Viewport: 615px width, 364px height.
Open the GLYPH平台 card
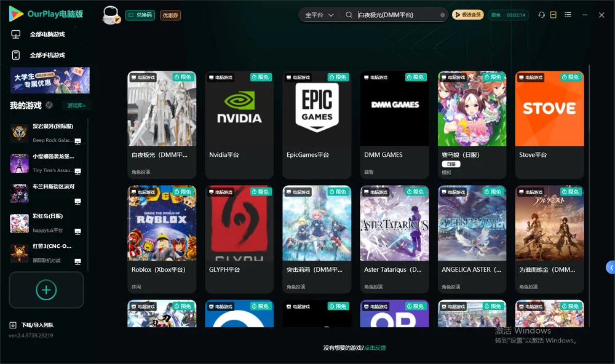click(x=239, y=239)
